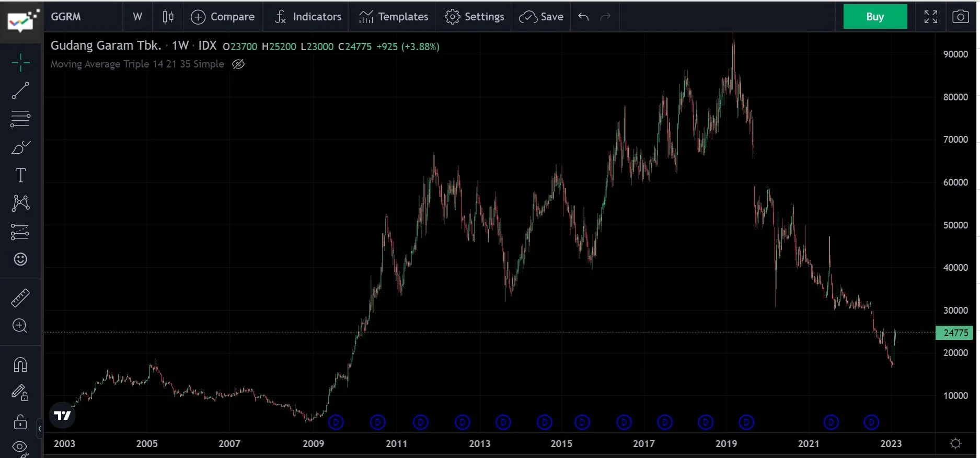Click the earliest dividend D marker
The image size is (980, 458).
tap(336, 422)
